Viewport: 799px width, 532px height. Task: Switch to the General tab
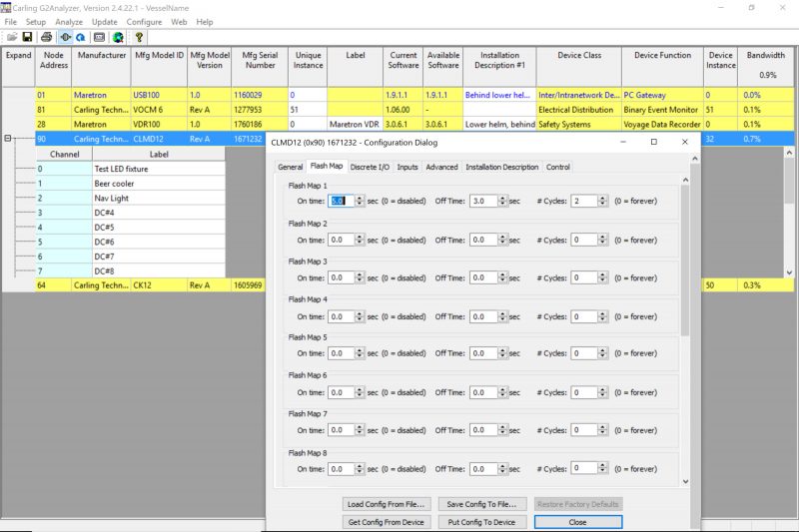pos(291,167)
